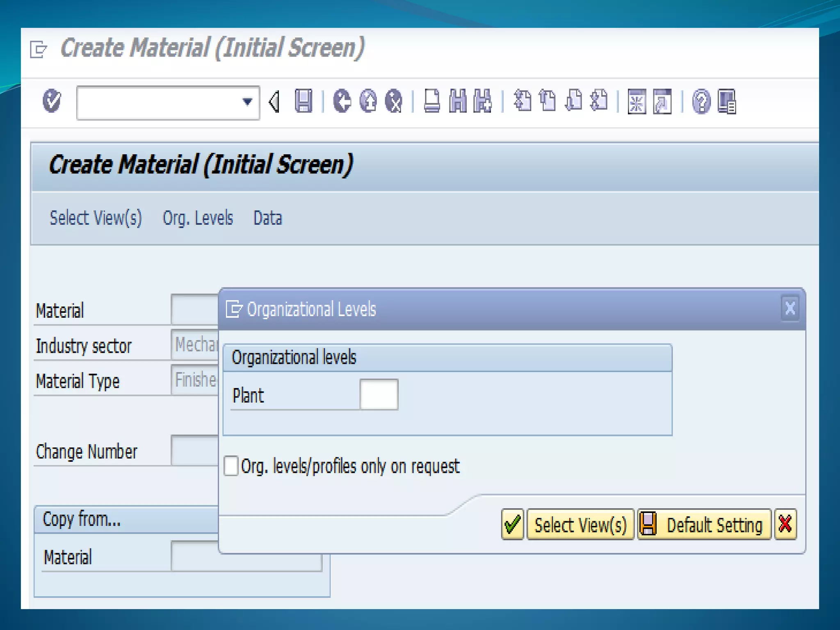Click the Customize Local Layout monitor icon

click(727, 102)
